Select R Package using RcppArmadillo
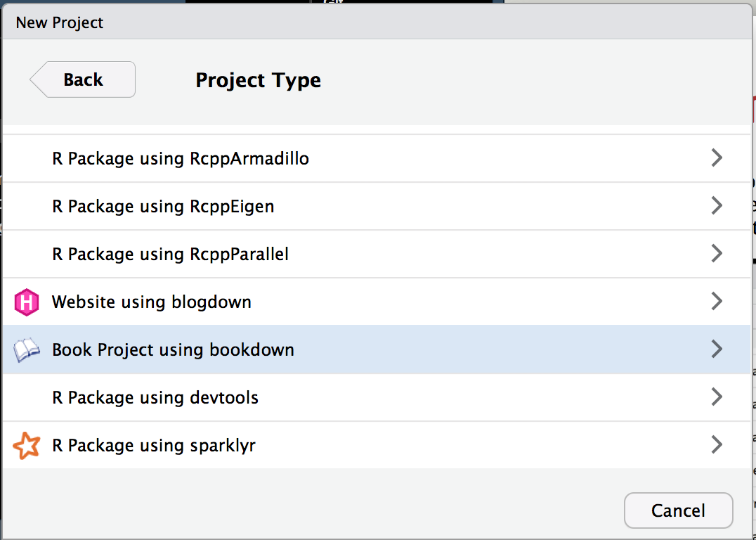The height and width of the screenshot is (540, 756). [x=376, y=158]
